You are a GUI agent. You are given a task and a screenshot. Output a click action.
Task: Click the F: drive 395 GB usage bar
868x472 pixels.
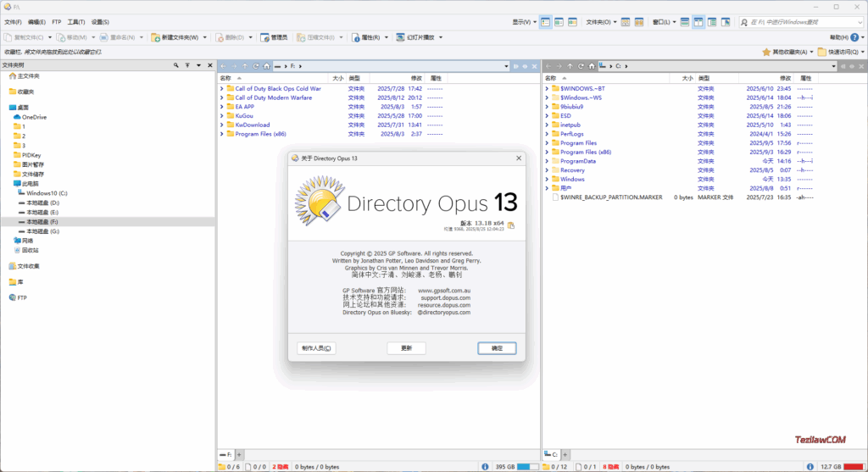tap(527, 467)
